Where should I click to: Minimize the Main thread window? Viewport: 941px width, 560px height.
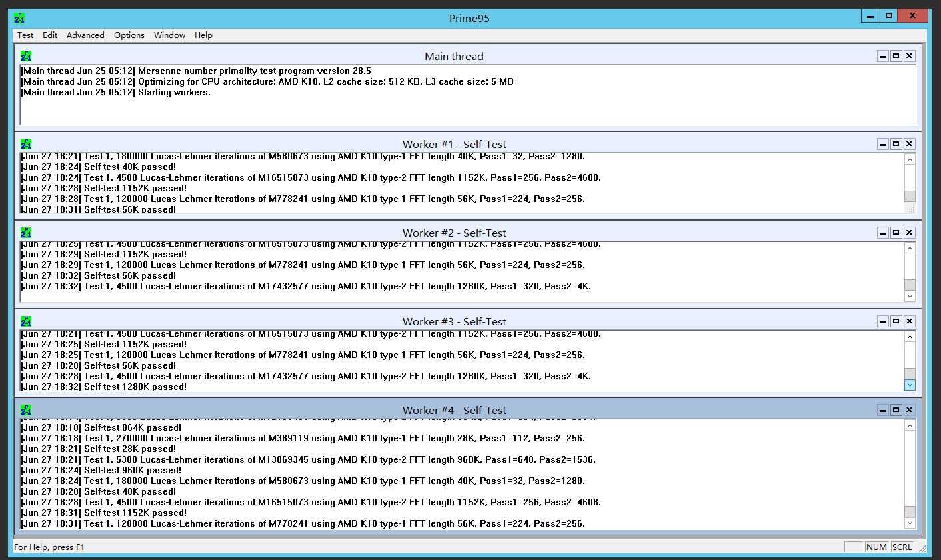(883, 57)
